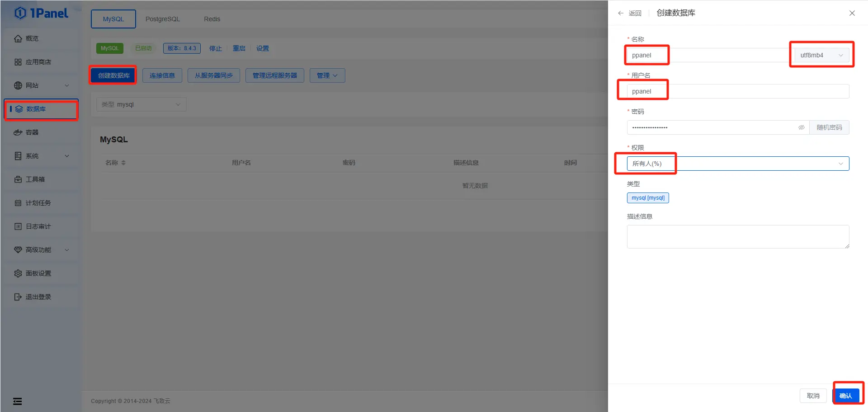Click the 计划任务 calendar icon
This screenshot has width=868, height=412.
(x=18, y=203)
